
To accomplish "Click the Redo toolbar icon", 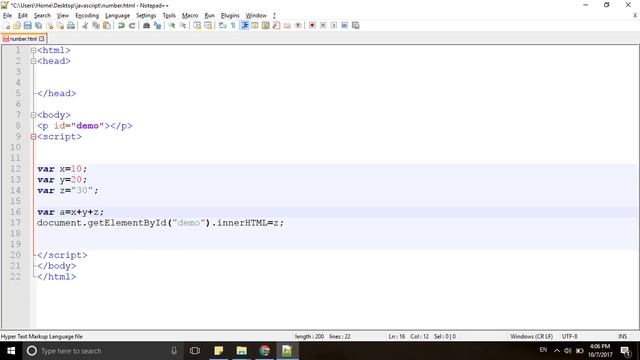I will coord(132,25).
